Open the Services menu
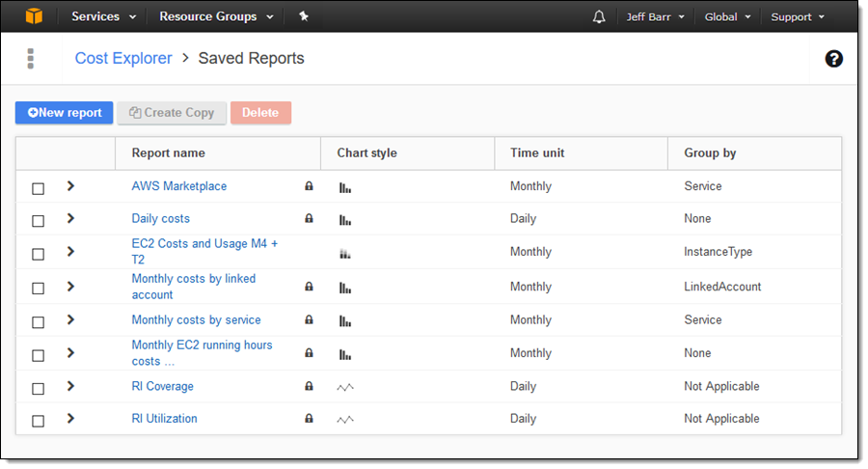 (103, 16)
